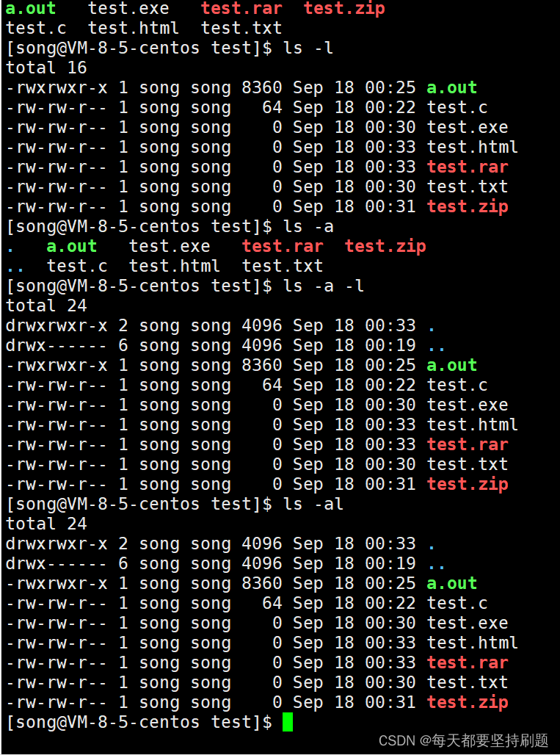Click the "total 16" line
560x755 pixels.
(x=46, y=68)
